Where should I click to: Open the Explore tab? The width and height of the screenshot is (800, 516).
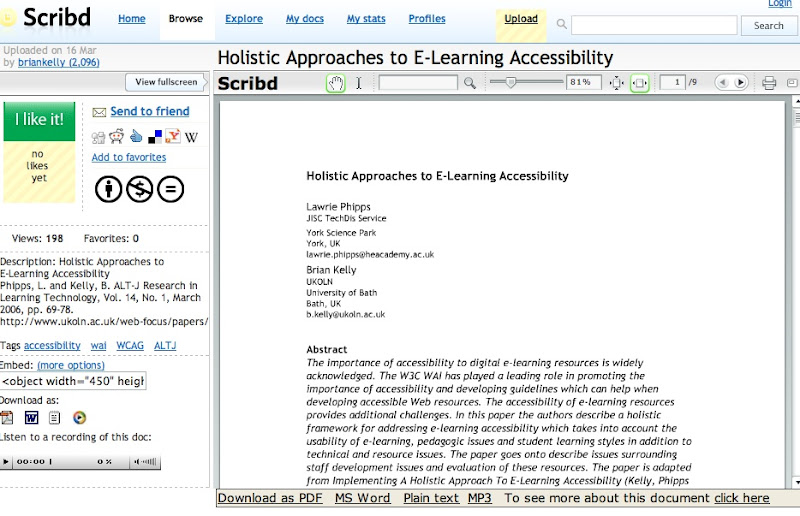(244, 19)
